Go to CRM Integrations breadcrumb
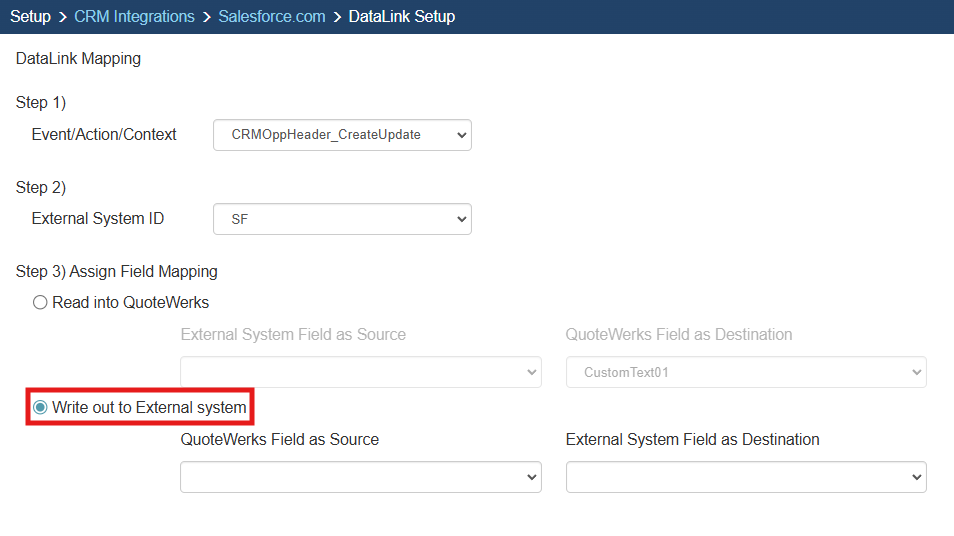This screenshot has height=536, width=954. tap(134, 16)
